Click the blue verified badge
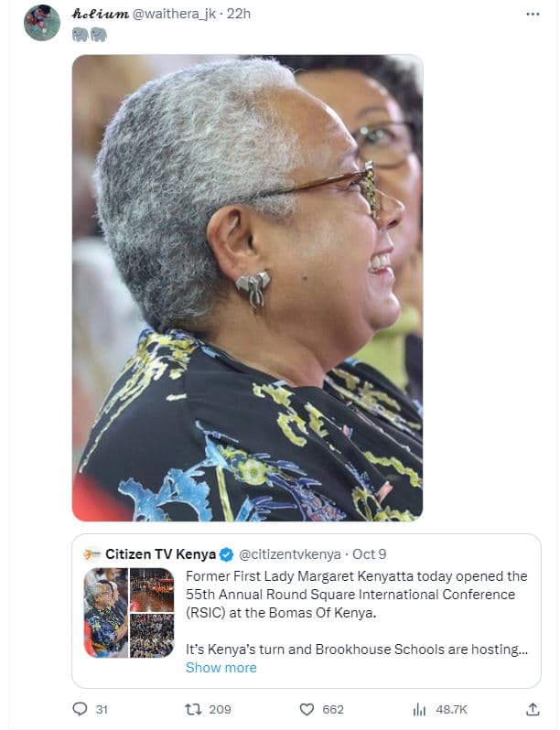The image size is (560, 730). click(226, 554)
